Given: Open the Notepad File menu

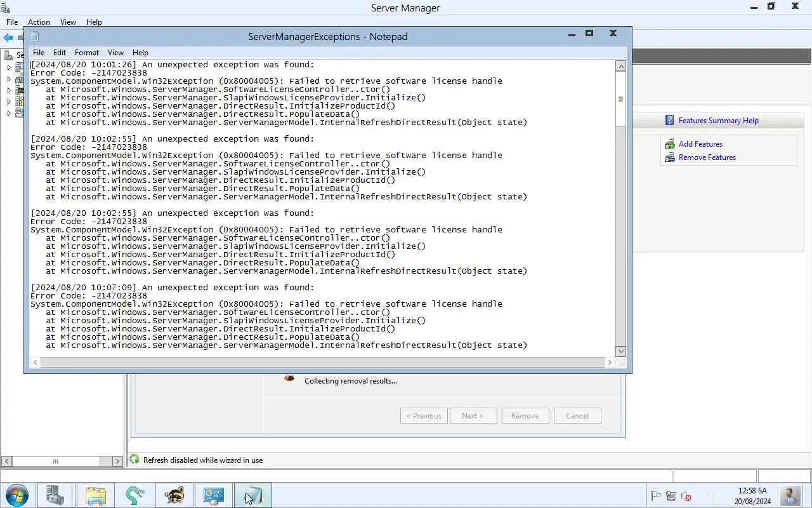Looking at the screenshot, I should pyautogui.click(x=39, y=53).
